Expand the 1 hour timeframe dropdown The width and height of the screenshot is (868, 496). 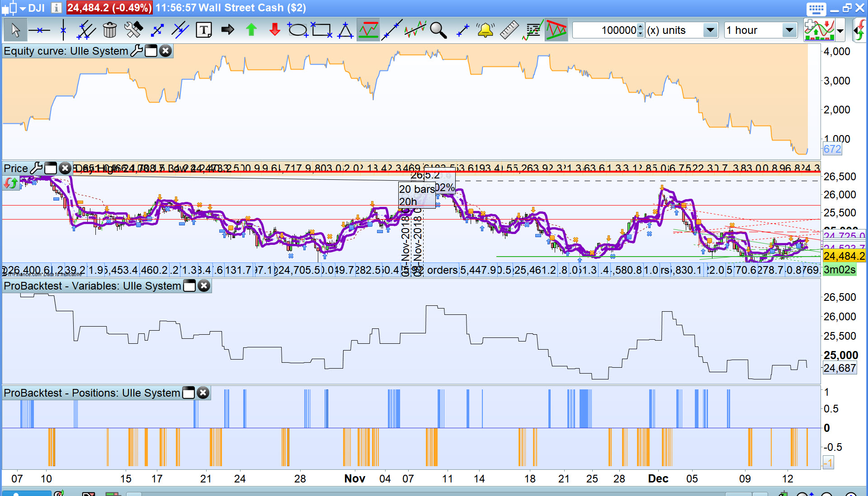789,30
